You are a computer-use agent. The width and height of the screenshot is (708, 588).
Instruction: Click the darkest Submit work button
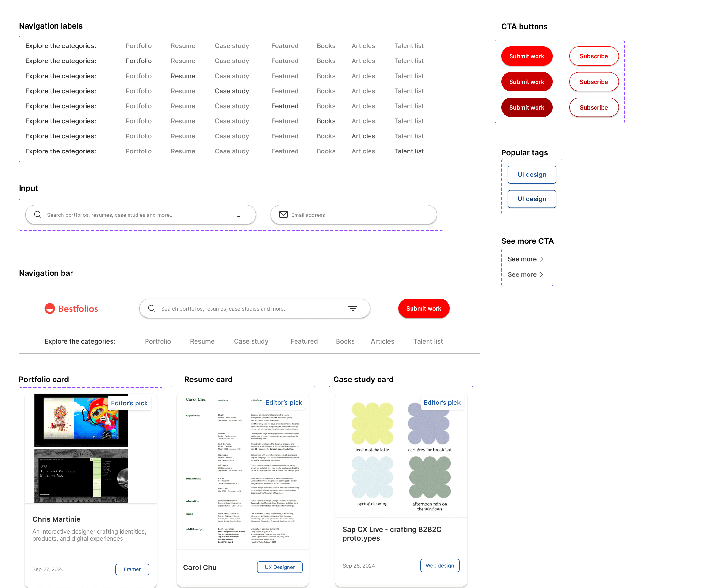point(527,107)
